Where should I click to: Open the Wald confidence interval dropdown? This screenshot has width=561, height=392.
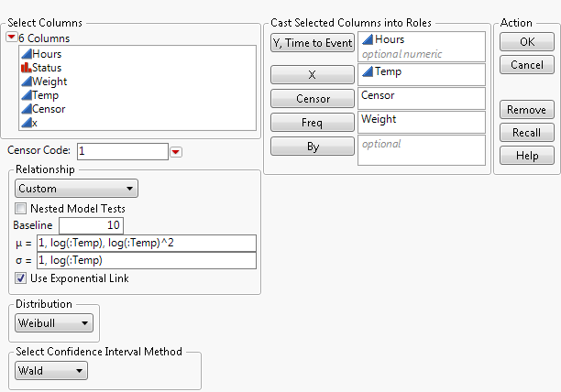(x=51, y=371)
